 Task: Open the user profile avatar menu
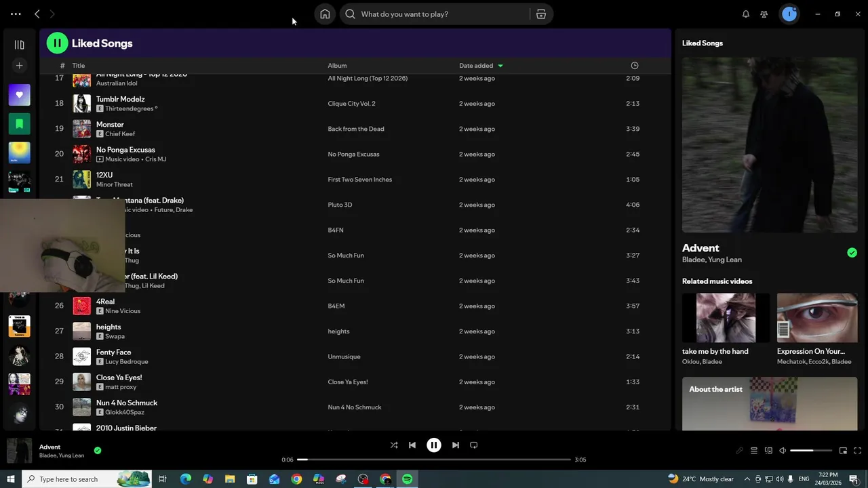(x=789, y=14)
